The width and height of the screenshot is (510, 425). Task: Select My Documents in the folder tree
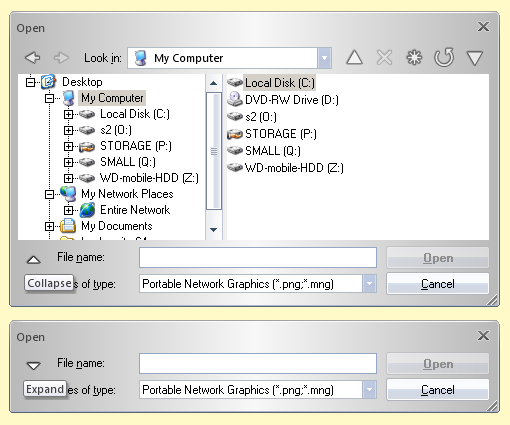click(x=117, y=226)
